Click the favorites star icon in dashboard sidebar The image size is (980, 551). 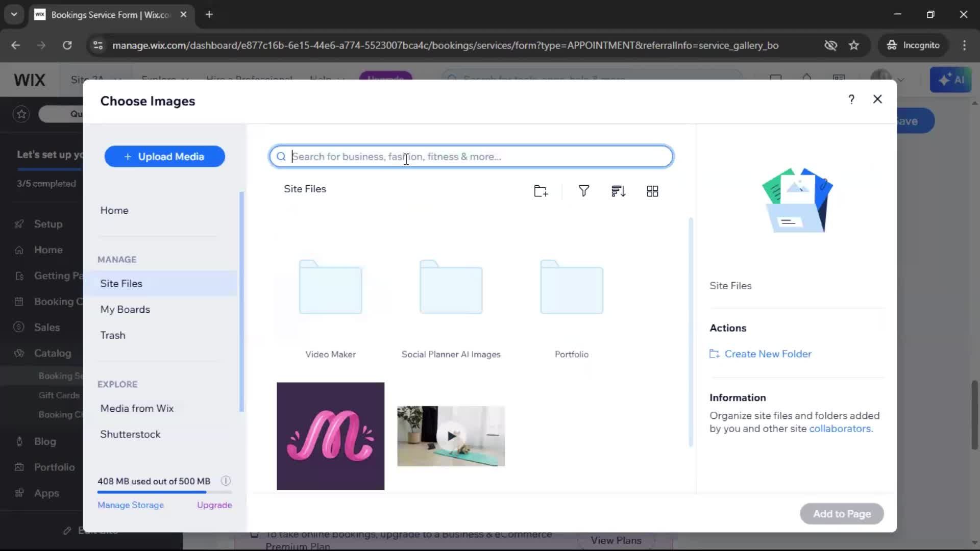point(21,114)
